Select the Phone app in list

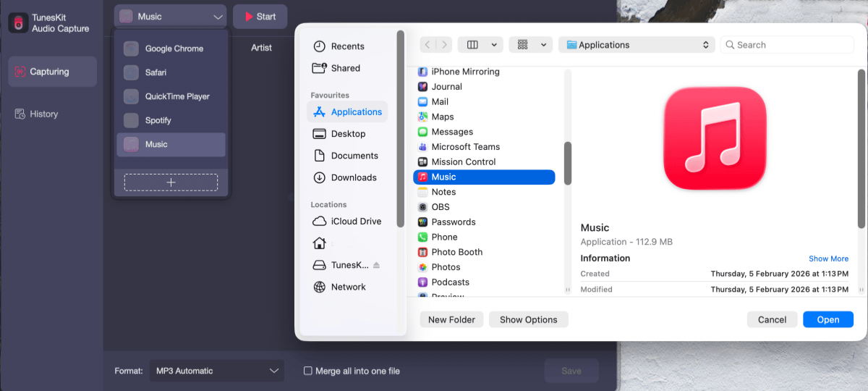pyautogui.click(x=484, y=237)
